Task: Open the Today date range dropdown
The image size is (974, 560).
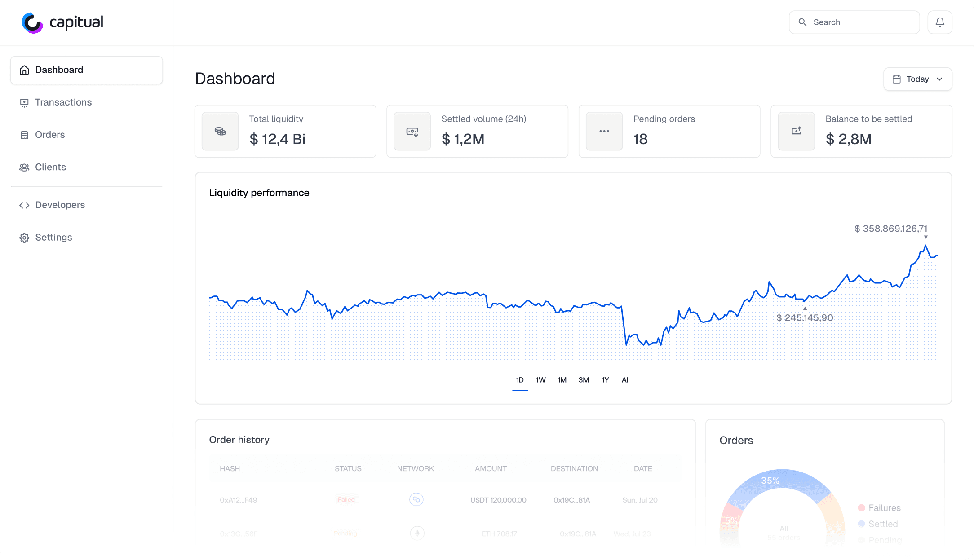Action: coord(917,79)
